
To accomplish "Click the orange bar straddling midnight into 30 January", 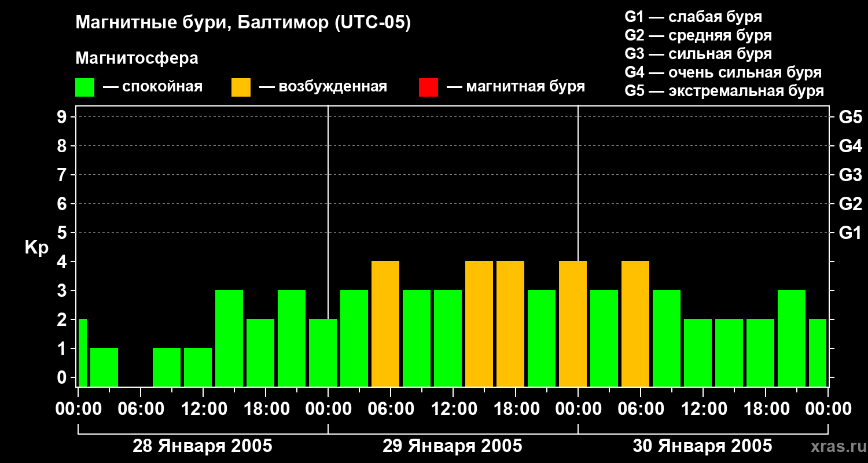I will (x=573, y=324).
